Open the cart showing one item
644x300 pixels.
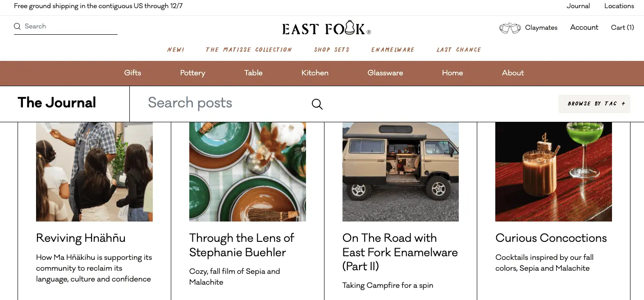(622, 28)
